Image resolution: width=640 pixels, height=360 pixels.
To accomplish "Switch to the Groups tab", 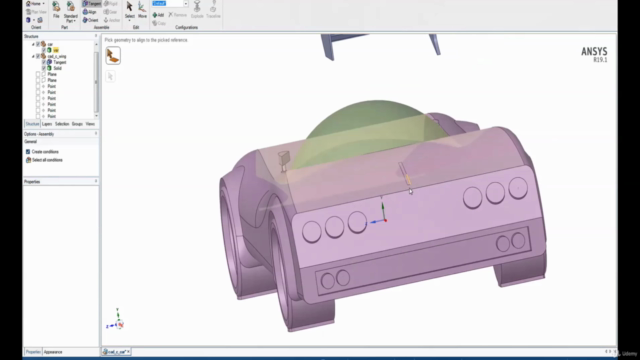I will coord(77,124).
